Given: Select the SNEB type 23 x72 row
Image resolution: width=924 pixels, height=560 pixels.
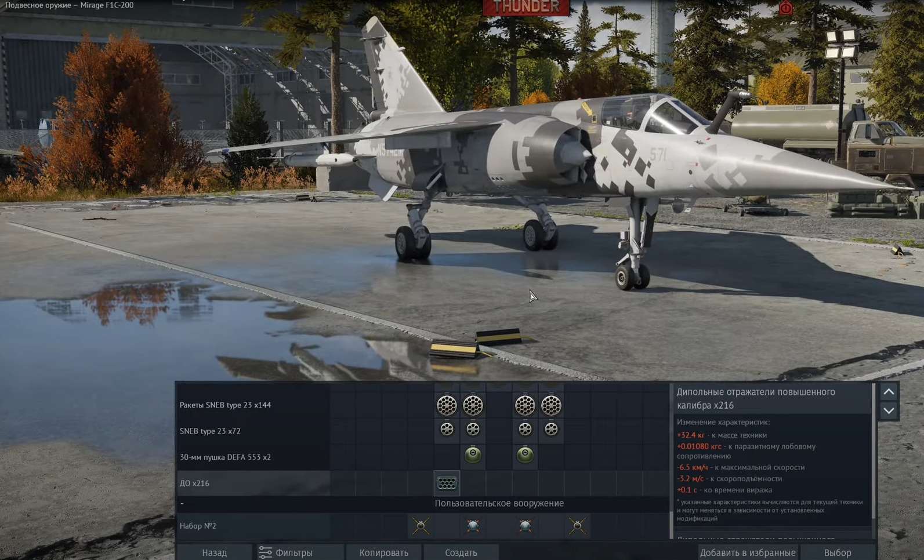Looking at the screenshot, I should click(423, 431).
